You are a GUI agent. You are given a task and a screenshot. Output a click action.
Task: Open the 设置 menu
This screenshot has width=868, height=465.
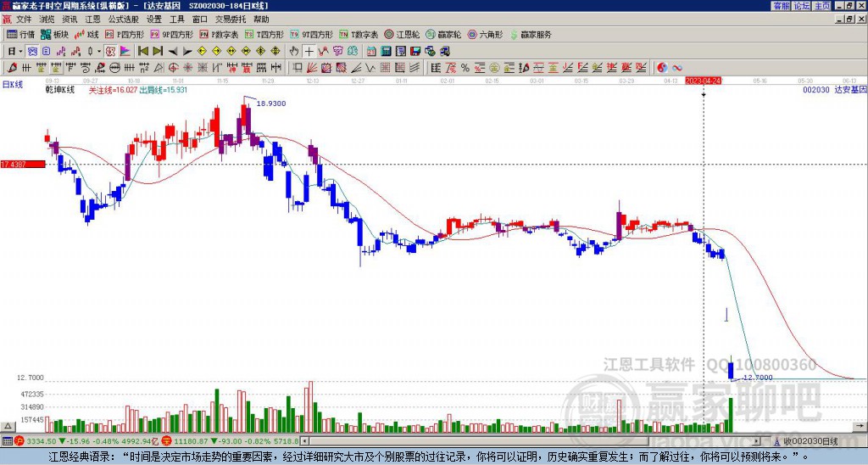coord(154,20)
